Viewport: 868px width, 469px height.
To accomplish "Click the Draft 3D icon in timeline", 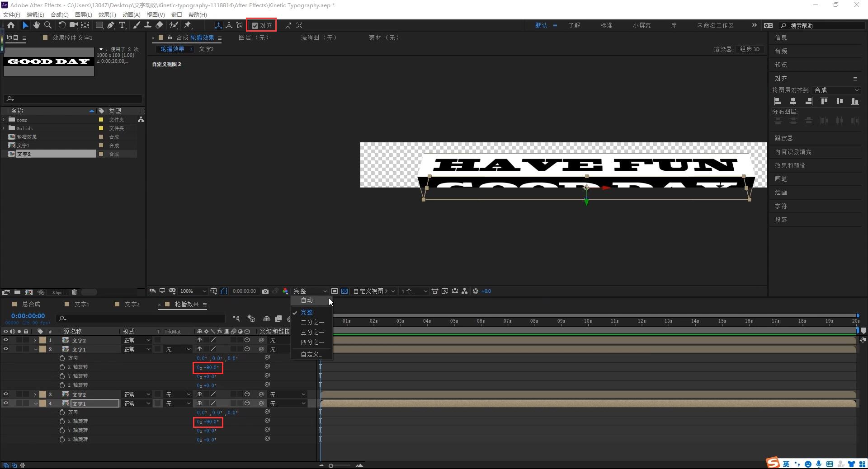I will pyautogui.click(x=251, y=319).
